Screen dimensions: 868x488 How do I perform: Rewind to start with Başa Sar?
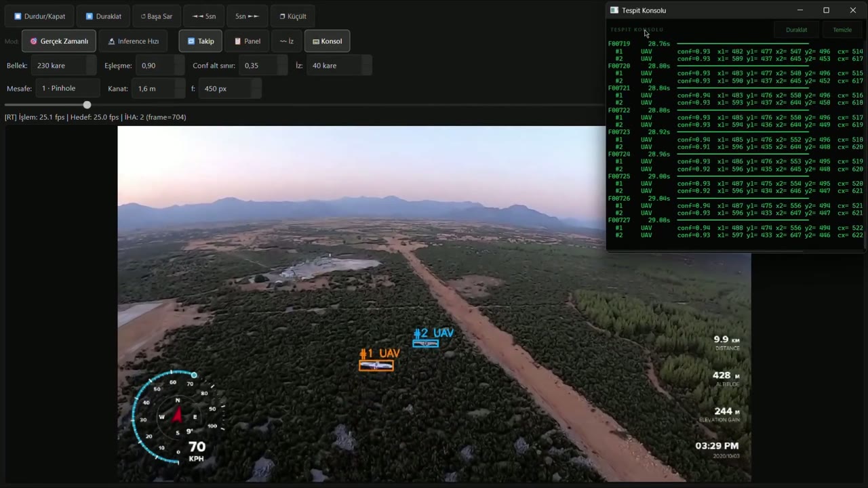coord(157,16)
